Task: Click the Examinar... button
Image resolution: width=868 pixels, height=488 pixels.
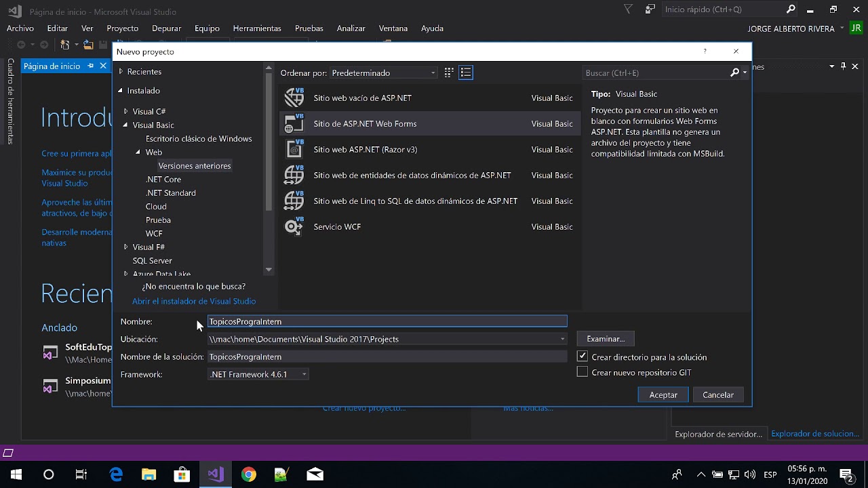Action: coord(606,338)
